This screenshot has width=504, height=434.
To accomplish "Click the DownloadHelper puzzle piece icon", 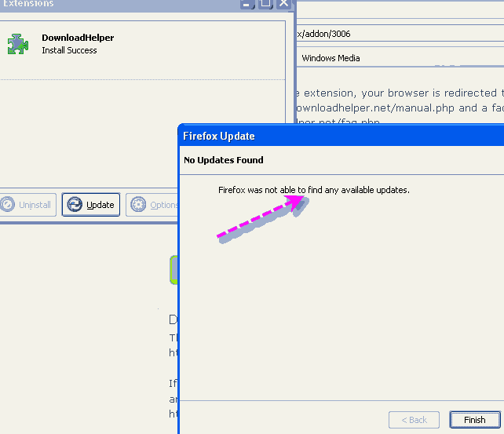I will pyautogui.click(x=18, y=44).
